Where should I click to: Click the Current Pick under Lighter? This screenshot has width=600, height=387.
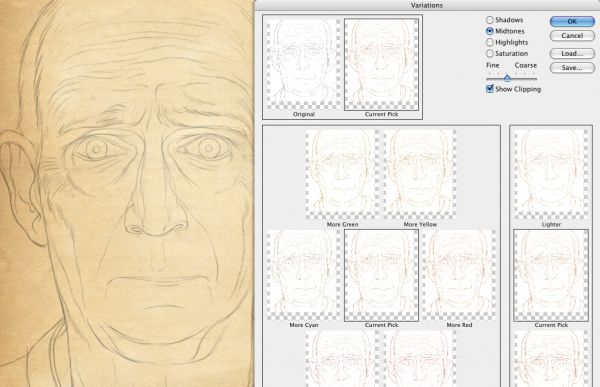pyautogui.click(x=551, y=275)
